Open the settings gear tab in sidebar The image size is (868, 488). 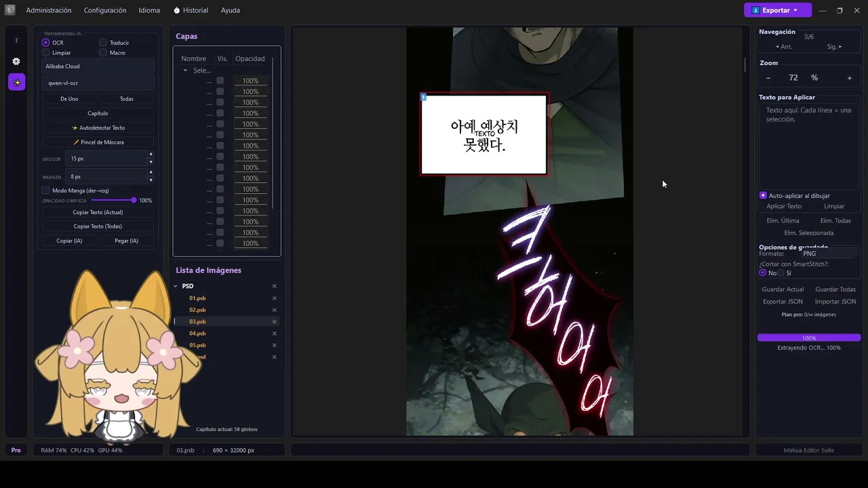pyautogui.click(x=16, y=61)
